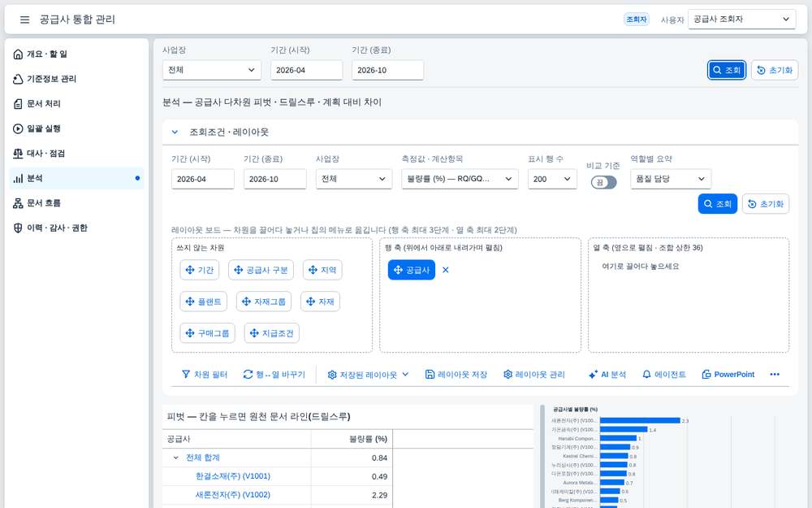Screen dimensions: 812x508
Task: Click the 2.29 defect rate cell
Action: click(352, 495)
